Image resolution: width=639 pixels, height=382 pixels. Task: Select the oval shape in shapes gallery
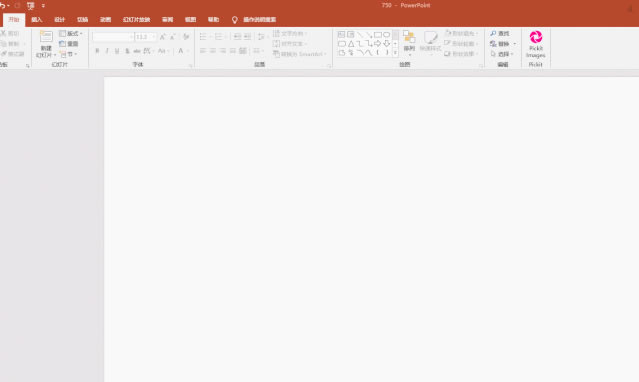(x=386, y=35)
